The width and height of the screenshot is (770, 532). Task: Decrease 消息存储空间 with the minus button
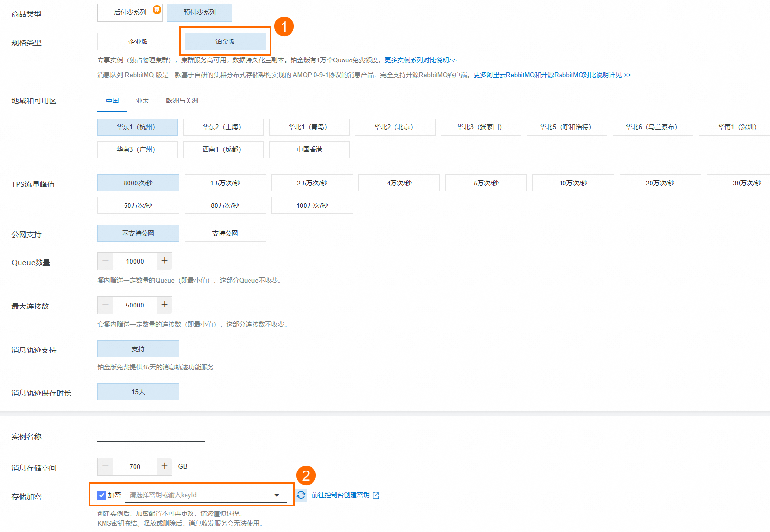[x=105, y=466]
